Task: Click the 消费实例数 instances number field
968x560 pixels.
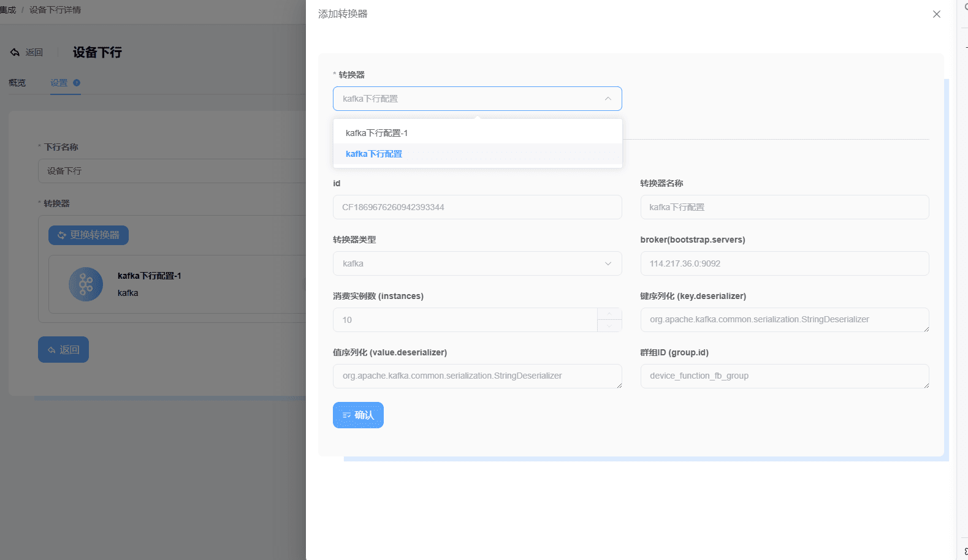Action: [x=465, y=320]
